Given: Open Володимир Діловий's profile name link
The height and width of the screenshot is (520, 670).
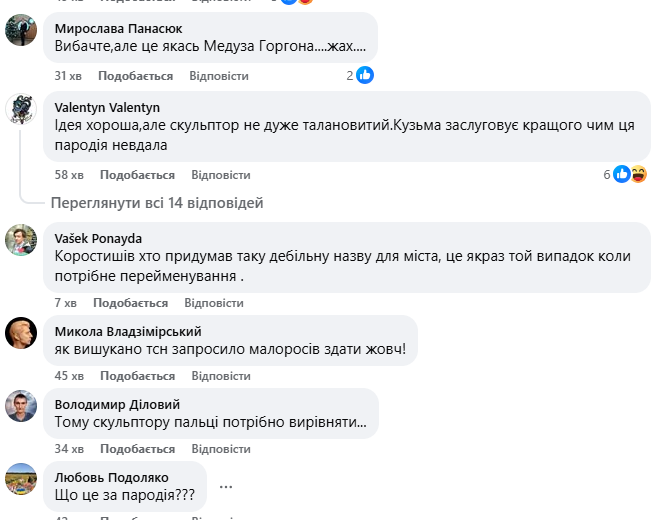Looking at the screenshot, I should tap(117, 404).
